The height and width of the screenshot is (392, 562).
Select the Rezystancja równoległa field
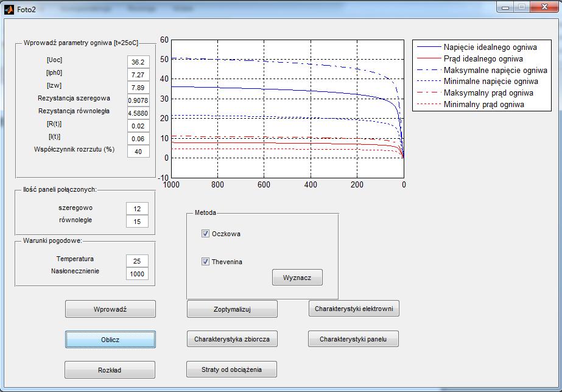(138, 113)
